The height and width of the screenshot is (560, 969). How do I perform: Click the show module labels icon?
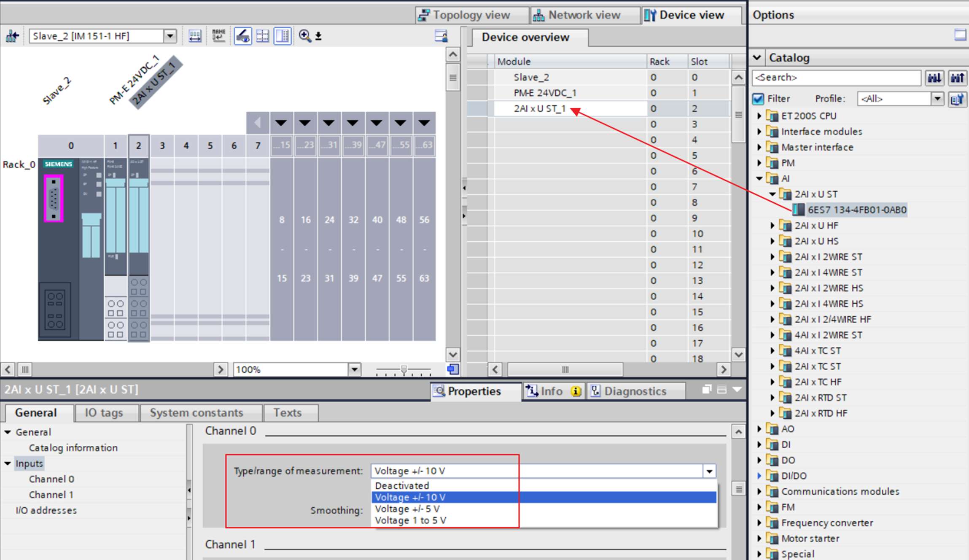coord(242,36)
